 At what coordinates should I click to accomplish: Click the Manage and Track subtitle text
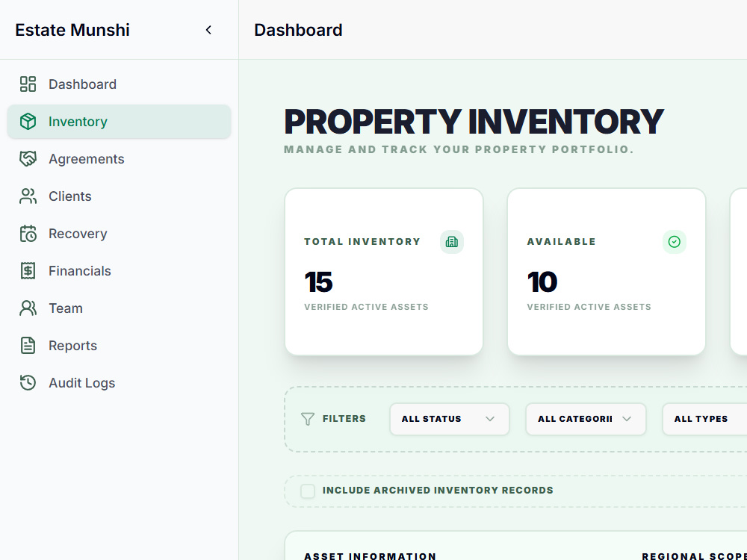coord(459,149)
